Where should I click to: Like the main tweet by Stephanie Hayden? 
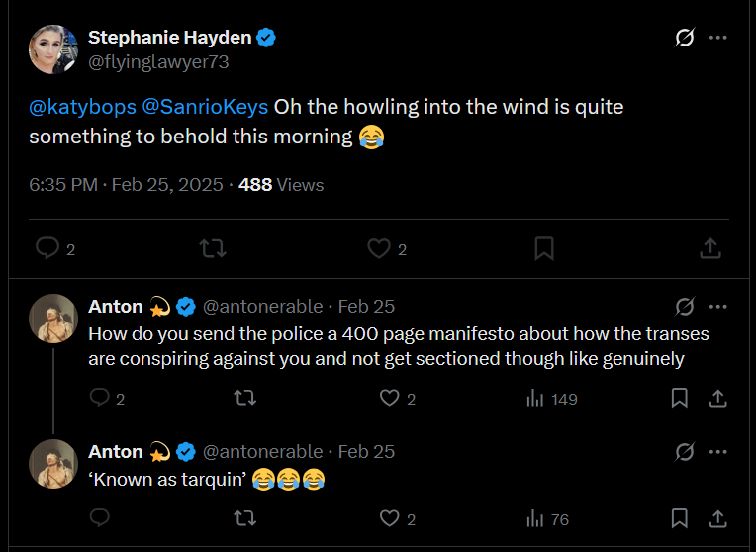tap(378, 249)
